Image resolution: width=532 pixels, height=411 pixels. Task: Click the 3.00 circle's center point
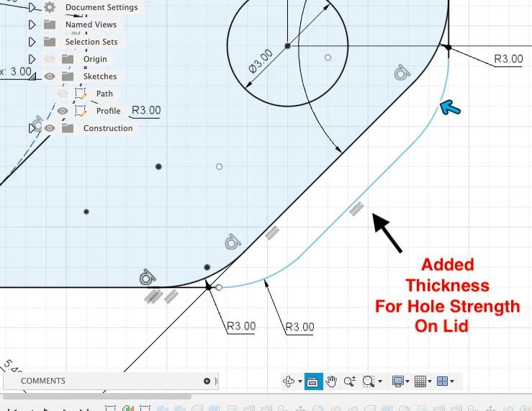point(287,45)
